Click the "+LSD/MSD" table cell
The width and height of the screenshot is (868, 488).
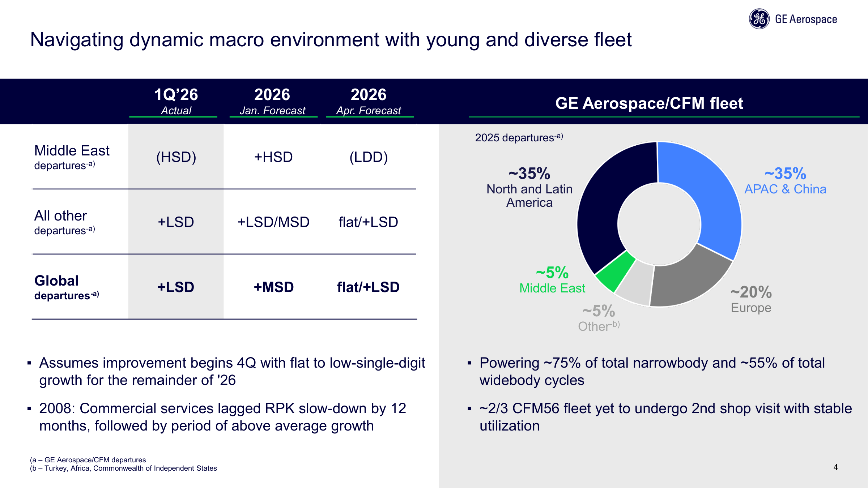[273, 222]
